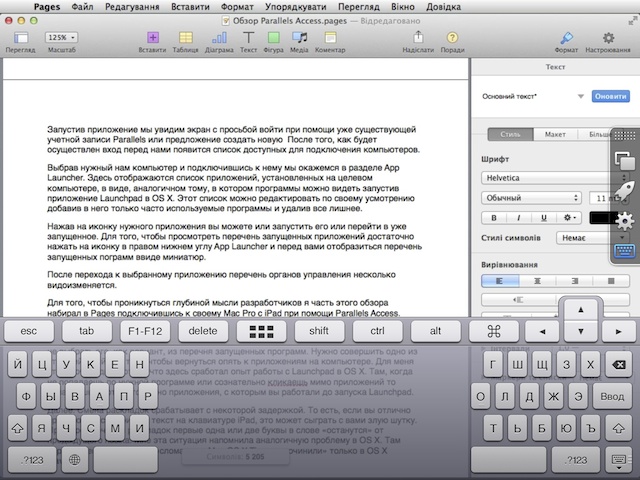This screenshot has width=640, height=480.
Task: Click the Оновити update button
Action: tap(611, 96)
